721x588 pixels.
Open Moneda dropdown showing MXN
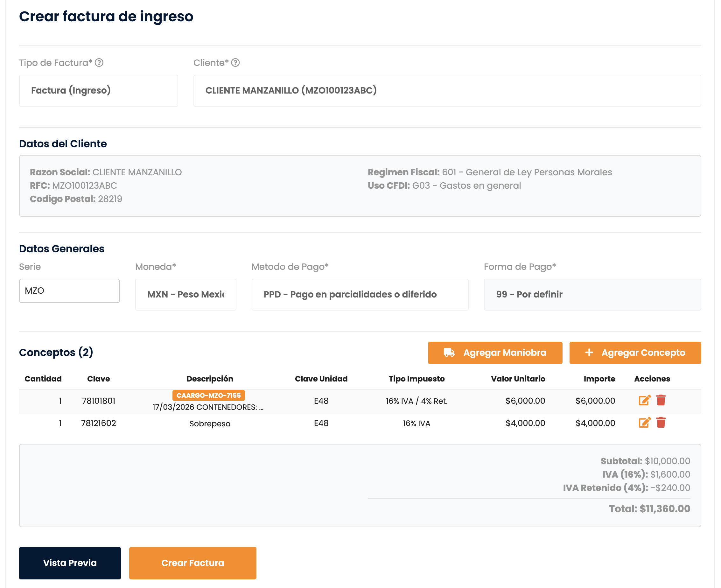(x=185, y=294)
